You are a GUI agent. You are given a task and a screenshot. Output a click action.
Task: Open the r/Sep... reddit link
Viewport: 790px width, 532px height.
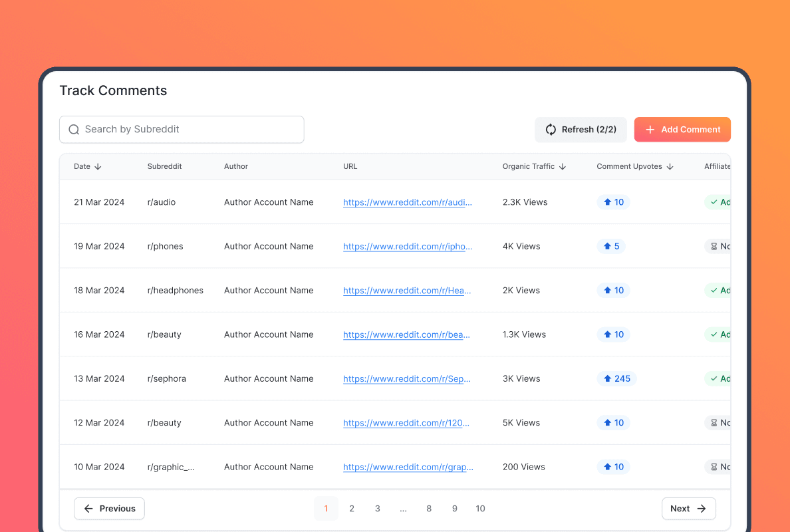coord(406,379)
